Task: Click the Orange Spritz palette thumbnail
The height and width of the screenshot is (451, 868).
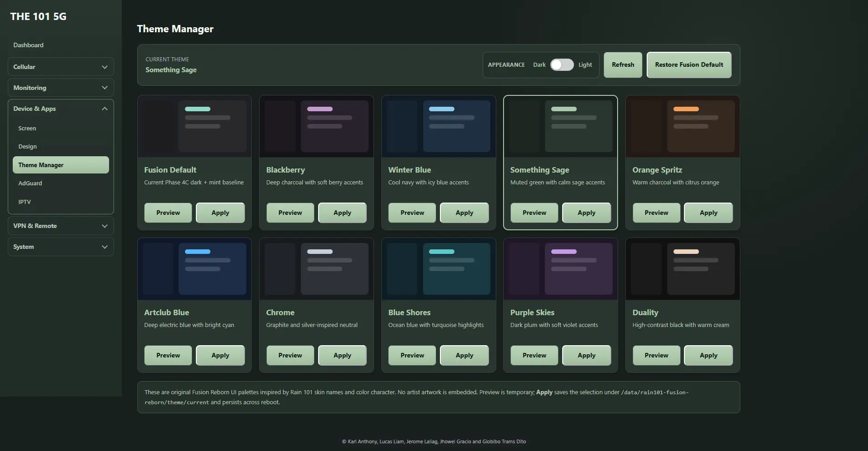Action: [x=683, y=126]
